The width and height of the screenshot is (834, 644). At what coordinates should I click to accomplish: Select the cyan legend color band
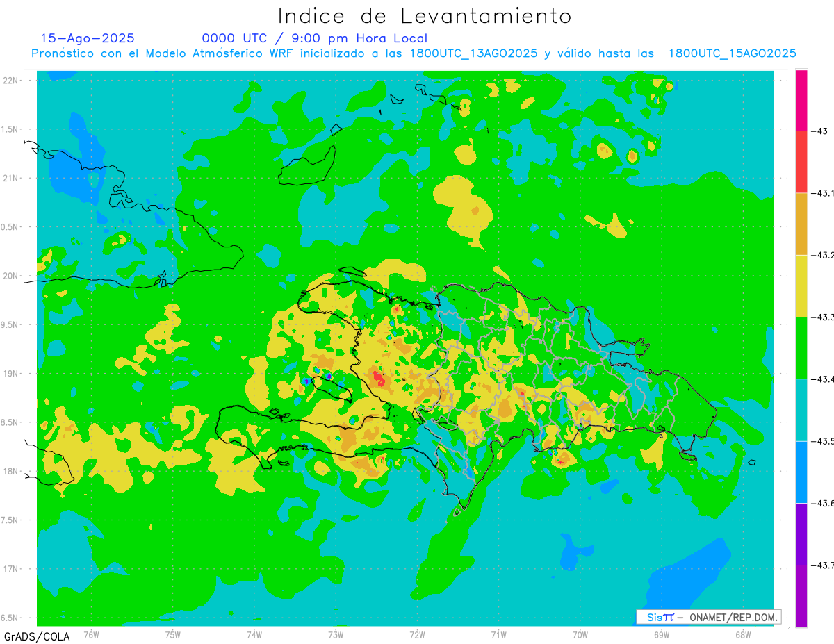pyautogui.click(x=801, y=409)
